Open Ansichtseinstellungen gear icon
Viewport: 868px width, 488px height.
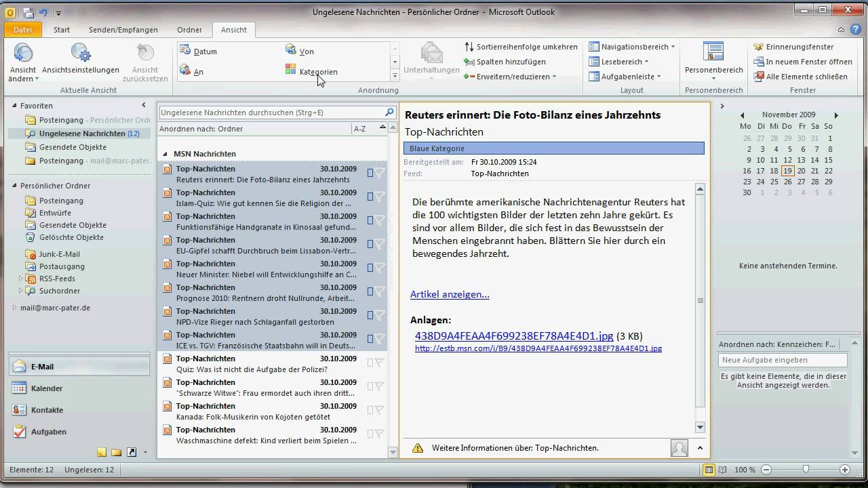coord(81,53)
